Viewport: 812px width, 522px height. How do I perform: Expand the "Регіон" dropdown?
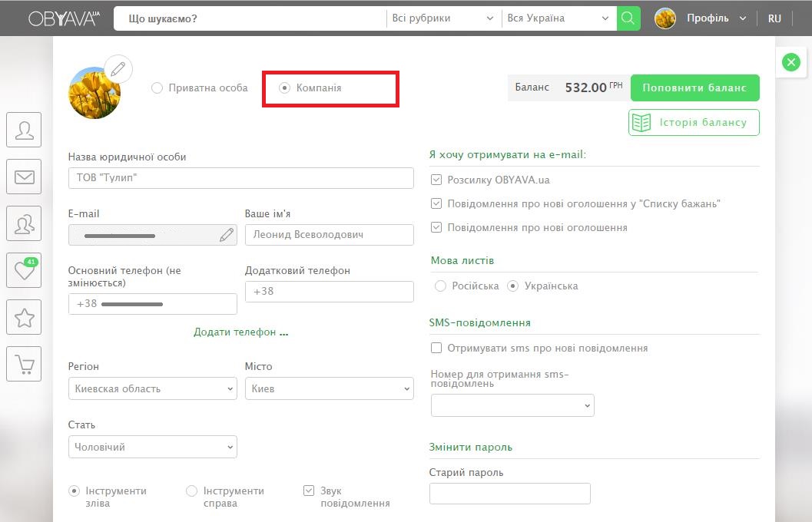(152, 389)
